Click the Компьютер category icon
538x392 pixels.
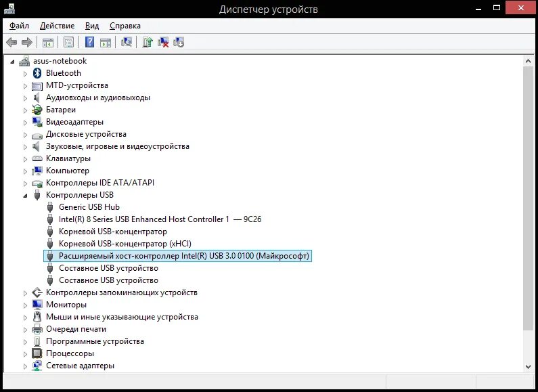click(37, 171)
